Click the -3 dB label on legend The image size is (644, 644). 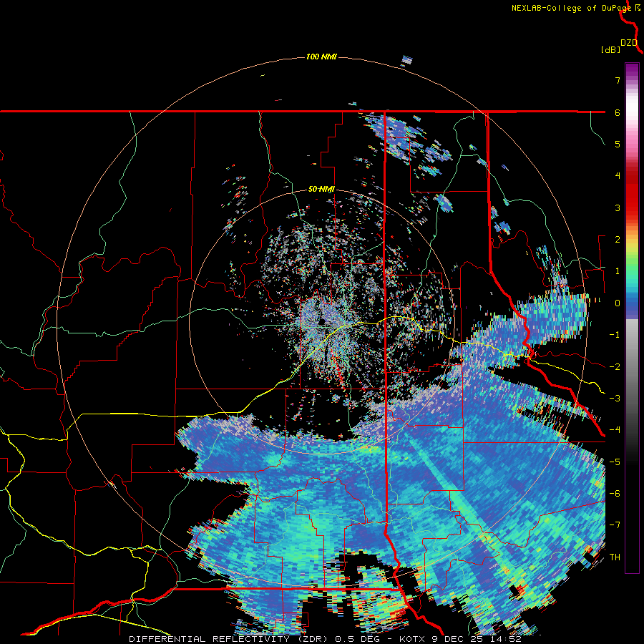click(615, 399)
